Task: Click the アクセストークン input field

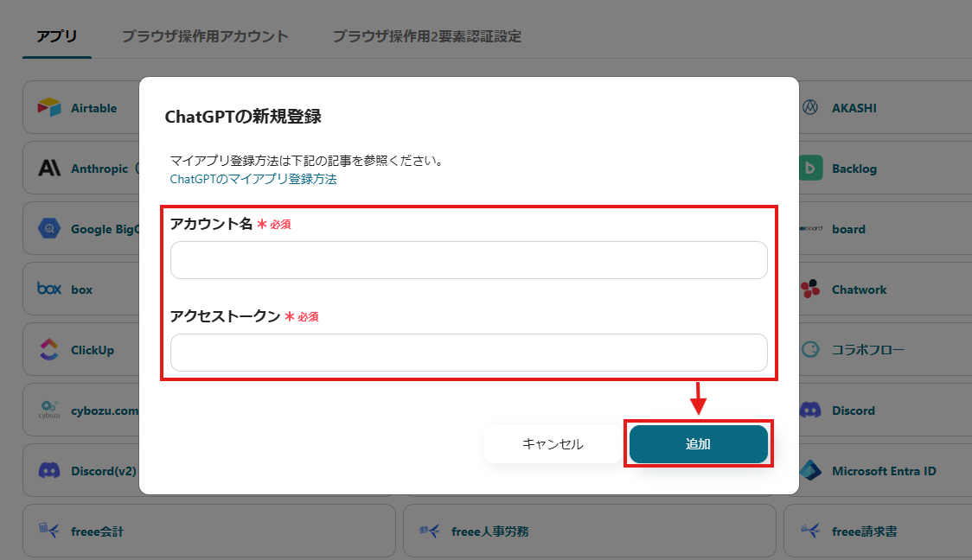Action: (x=469, y=353)
